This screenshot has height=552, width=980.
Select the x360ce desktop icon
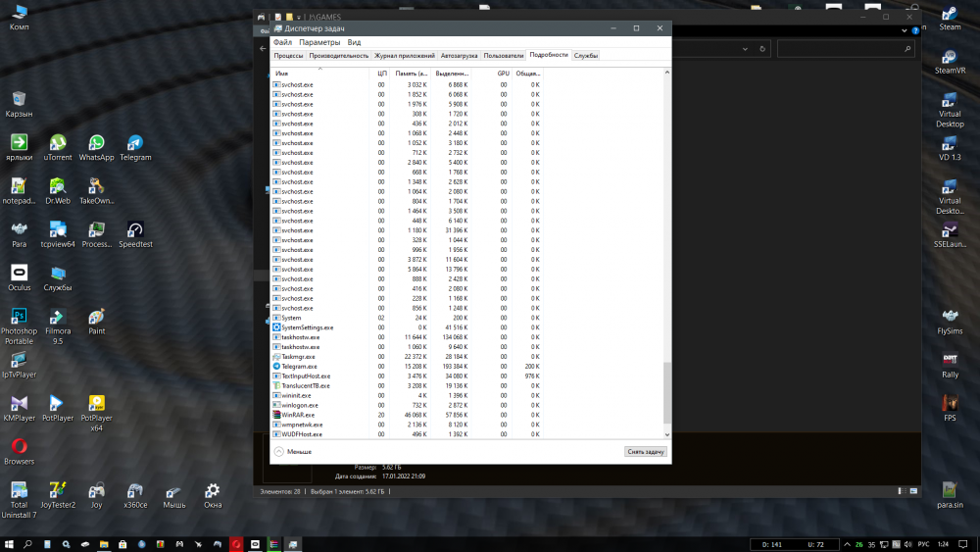tap(135, 496)
